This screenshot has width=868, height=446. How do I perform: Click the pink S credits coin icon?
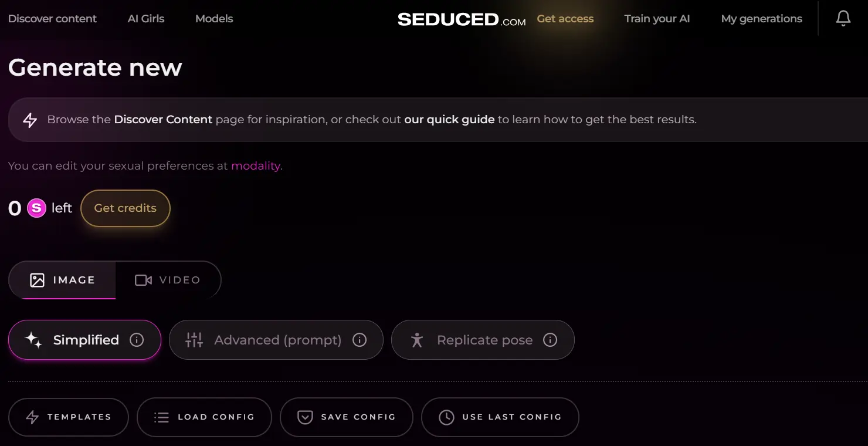coord(36,208)
